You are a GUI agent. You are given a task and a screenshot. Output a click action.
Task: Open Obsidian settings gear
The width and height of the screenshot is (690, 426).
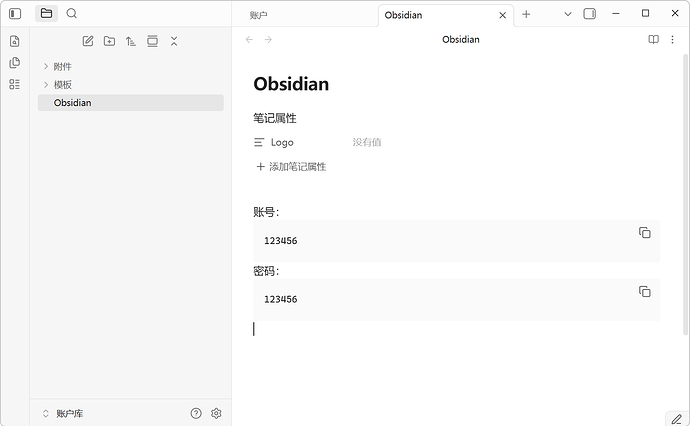tap(216, 413)
